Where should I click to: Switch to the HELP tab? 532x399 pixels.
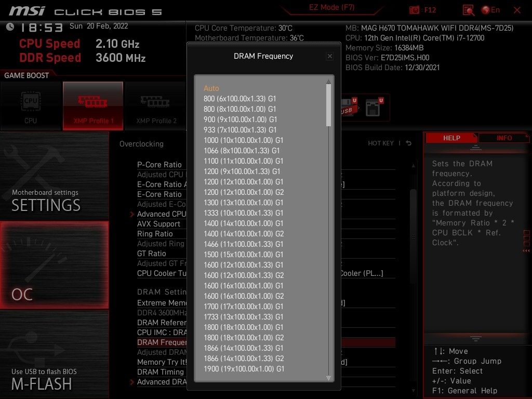pos(451,138)
